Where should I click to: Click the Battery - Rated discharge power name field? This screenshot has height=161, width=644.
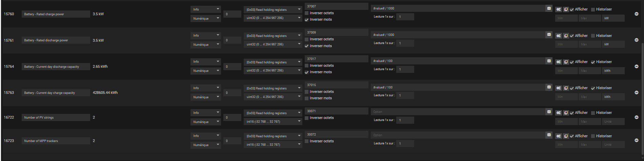[56, 40]
